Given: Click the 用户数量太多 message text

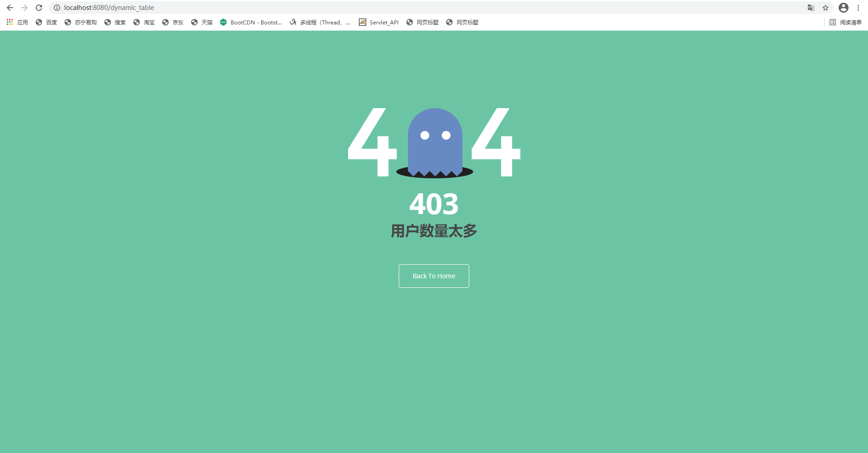Looking at the screenshot, I should tap(434, 231).
